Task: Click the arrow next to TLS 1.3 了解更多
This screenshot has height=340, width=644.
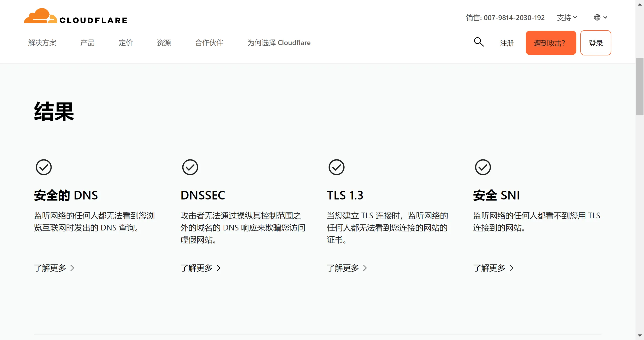Action: click(x=365, y=268)
